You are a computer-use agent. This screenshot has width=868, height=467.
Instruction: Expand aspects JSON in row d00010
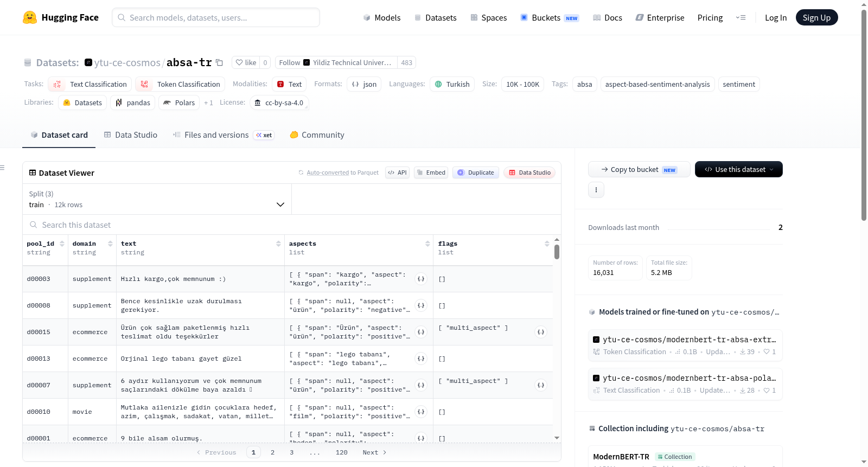[x=421, y=412]
